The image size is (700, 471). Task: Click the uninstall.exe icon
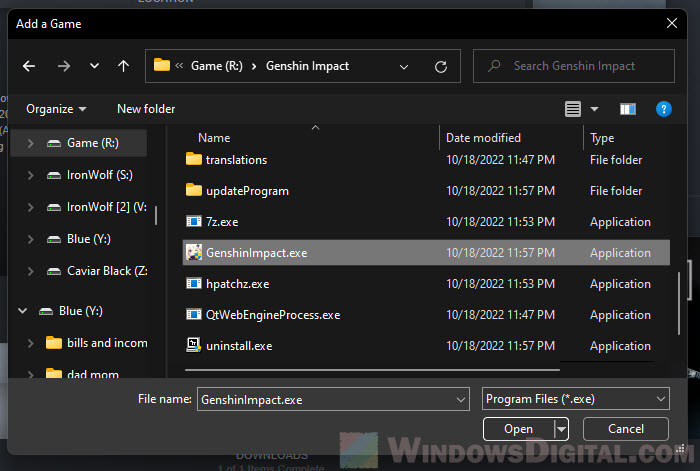click(x=194, y=345)
